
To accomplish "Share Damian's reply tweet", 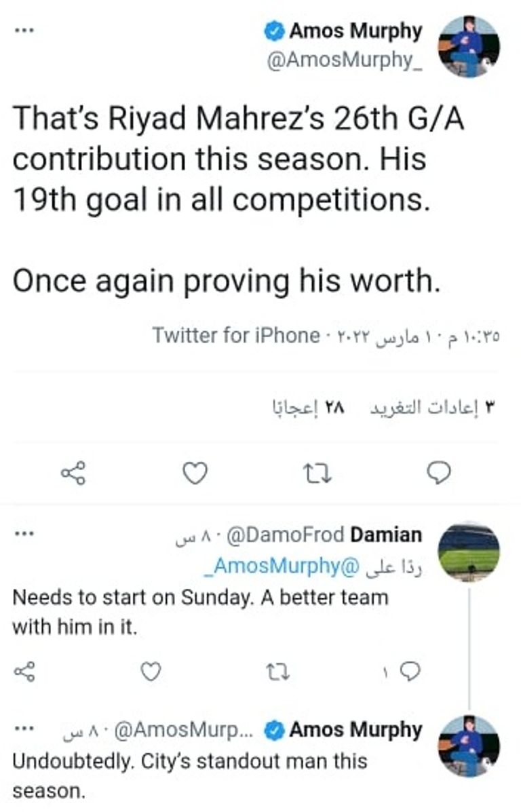I will tap(25, 671).
